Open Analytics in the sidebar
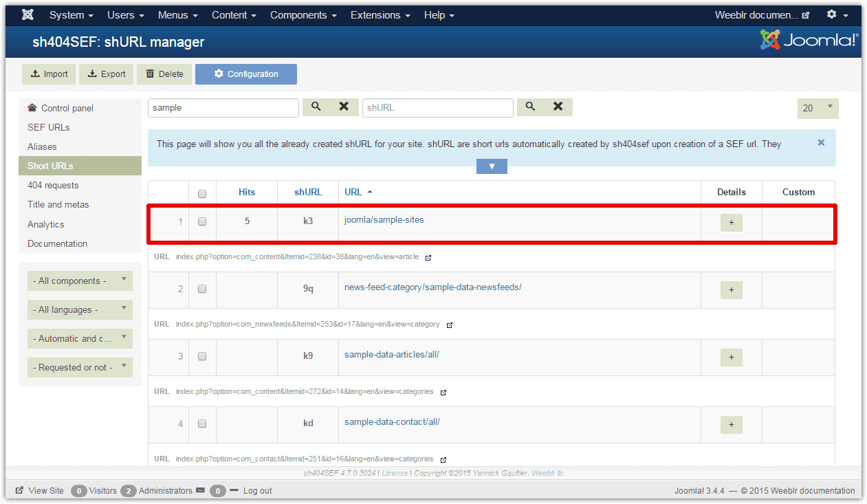The width and height of the screenshot is (867, 504). click(80, 224)
